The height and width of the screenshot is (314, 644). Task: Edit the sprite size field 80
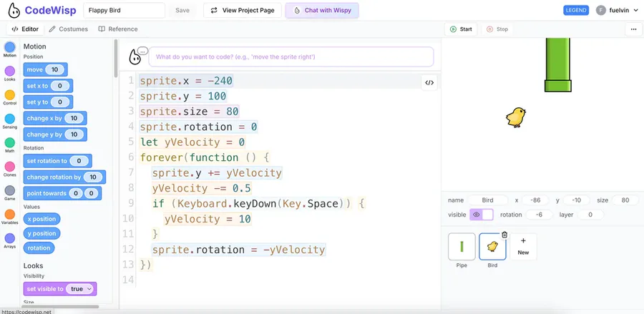pos(625,200)
